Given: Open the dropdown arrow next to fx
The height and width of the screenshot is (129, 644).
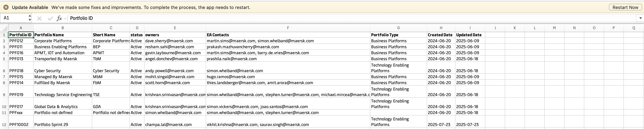Looking at the screenshot, I should 65,18.
